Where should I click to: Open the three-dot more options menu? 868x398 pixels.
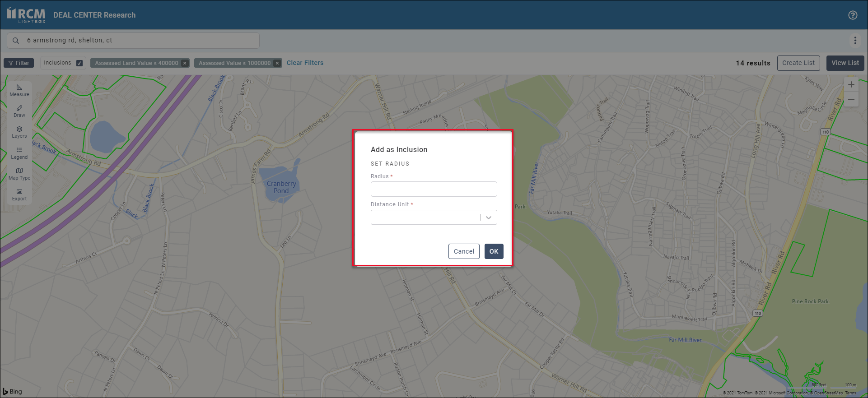tap(855, 41)
